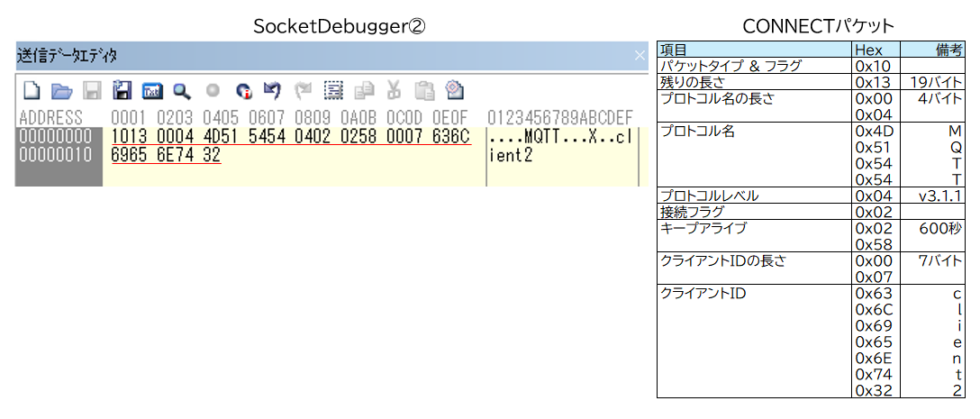Screen dimensions: 980x419
Task: Open editor settings with gear-page icon
Action: tap(454, 91)
